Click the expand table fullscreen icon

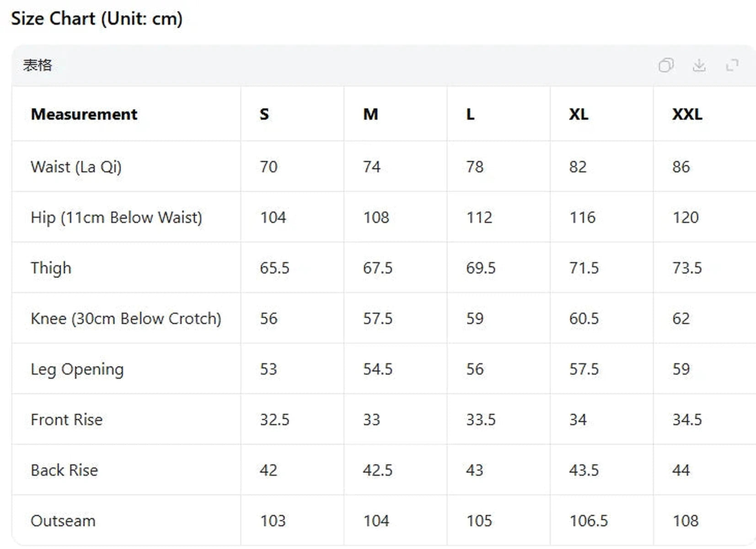[x=732, y=65]
